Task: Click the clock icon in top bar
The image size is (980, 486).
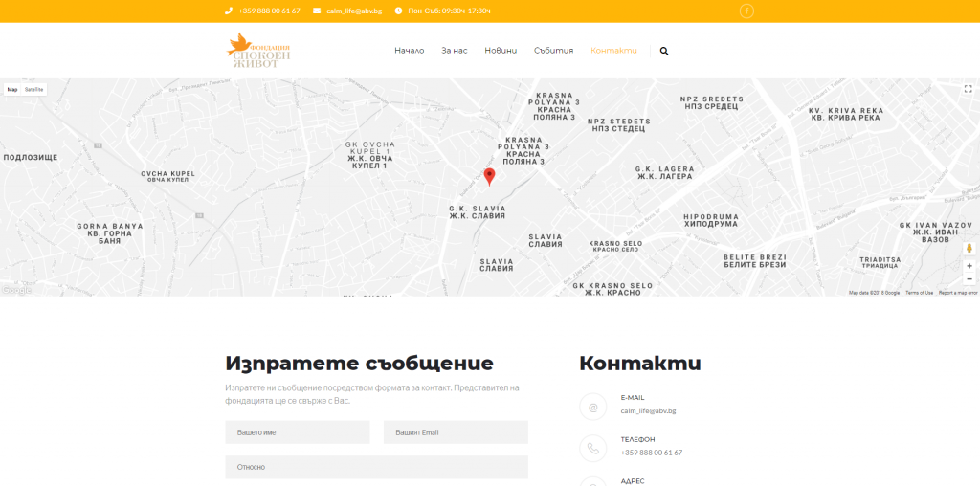Action: pyautogui.click(x=399, y=11)
